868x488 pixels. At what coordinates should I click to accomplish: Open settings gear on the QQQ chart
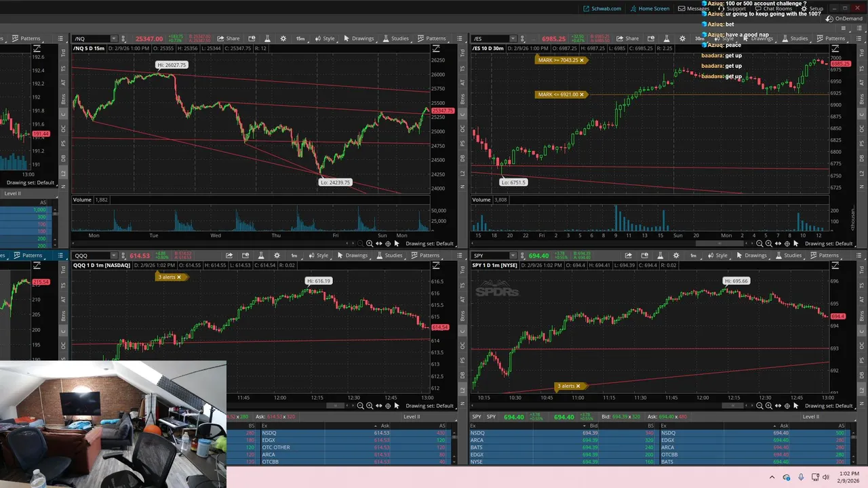277,256
